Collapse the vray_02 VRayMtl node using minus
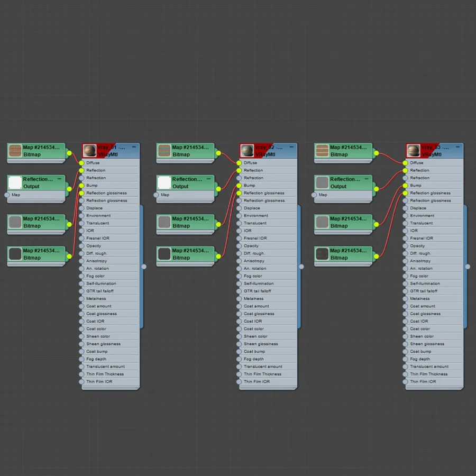 pos(291,147)
